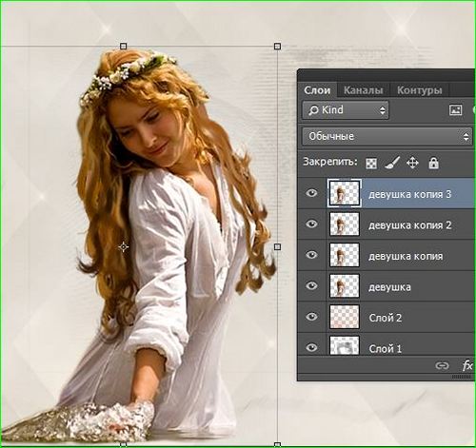Click the lock position move icon
Screen dimensions: 476x448
pyautogui.click(x=412, y=163)
